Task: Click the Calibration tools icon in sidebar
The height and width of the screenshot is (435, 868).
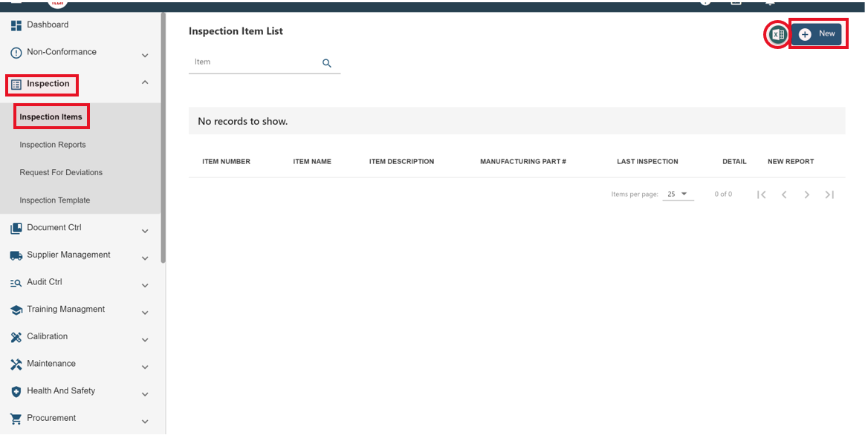Action: coord(16,336)
